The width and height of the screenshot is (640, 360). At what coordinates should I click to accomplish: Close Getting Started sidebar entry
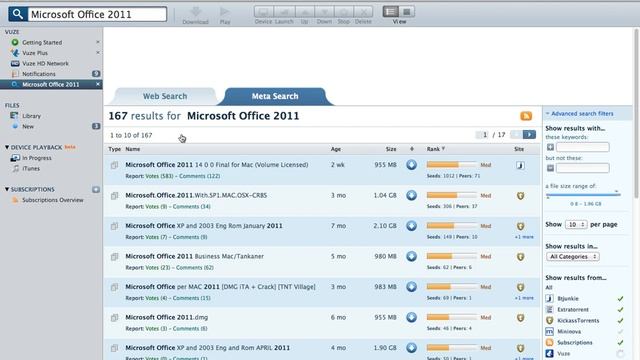click(x=98, y=42)
